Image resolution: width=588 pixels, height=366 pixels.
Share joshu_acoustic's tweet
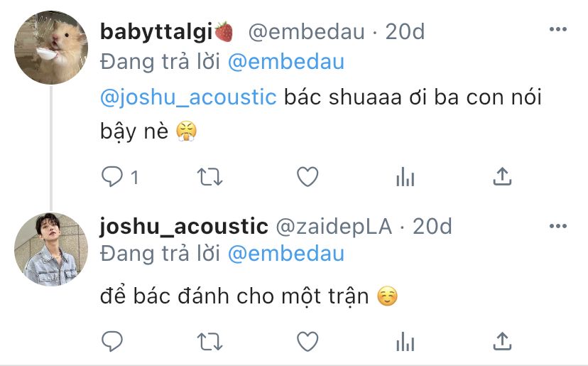click(x=502, y=341)
